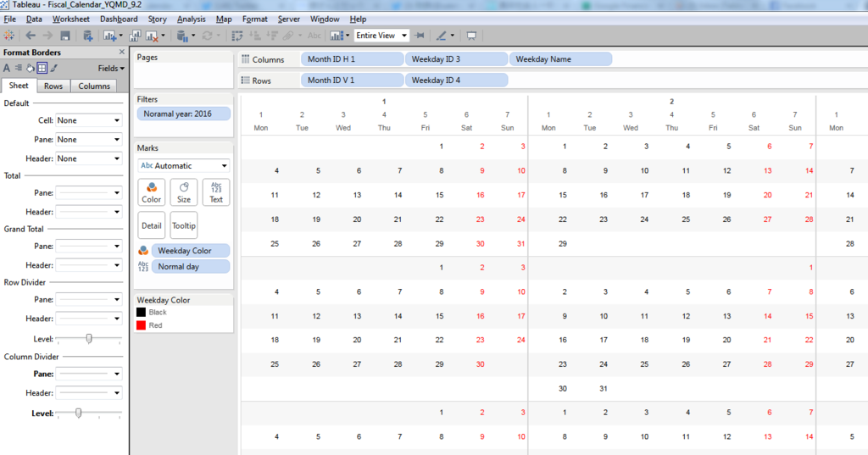Select the Format Lines icon
This screenshot has height=455, width=868.
coord(53,68)
